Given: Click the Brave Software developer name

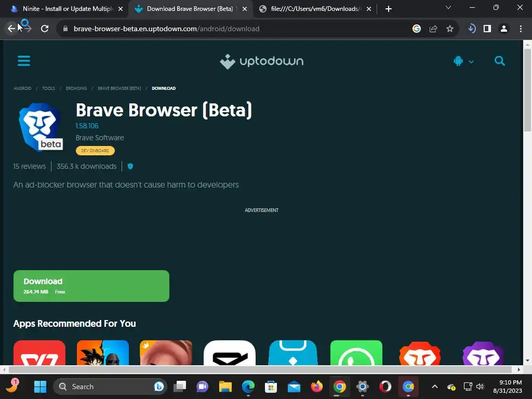Looking at the screenshot, I should pos(100,138).
